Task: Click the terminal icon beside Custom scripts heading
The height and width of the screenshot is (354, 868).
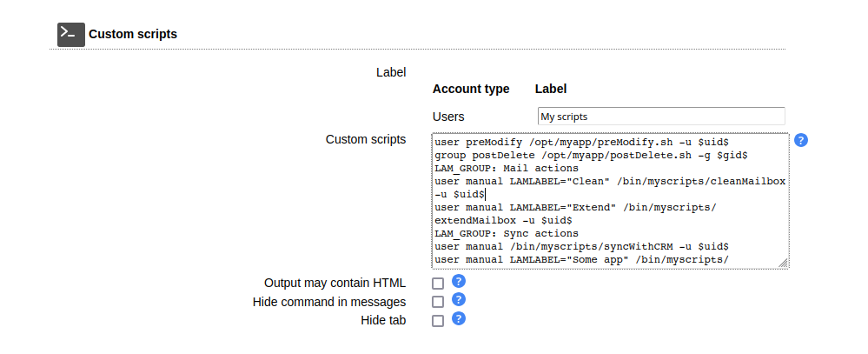Action: click(x=71, y=34)
